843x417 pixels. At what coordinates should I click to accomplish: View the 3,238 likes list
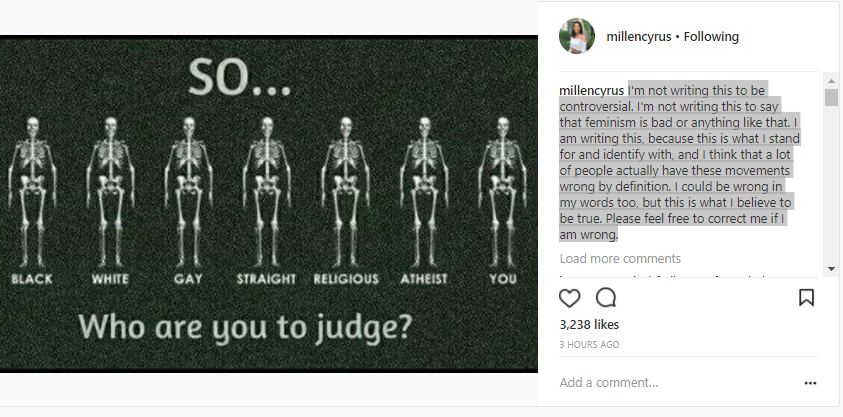pos(589,325)
